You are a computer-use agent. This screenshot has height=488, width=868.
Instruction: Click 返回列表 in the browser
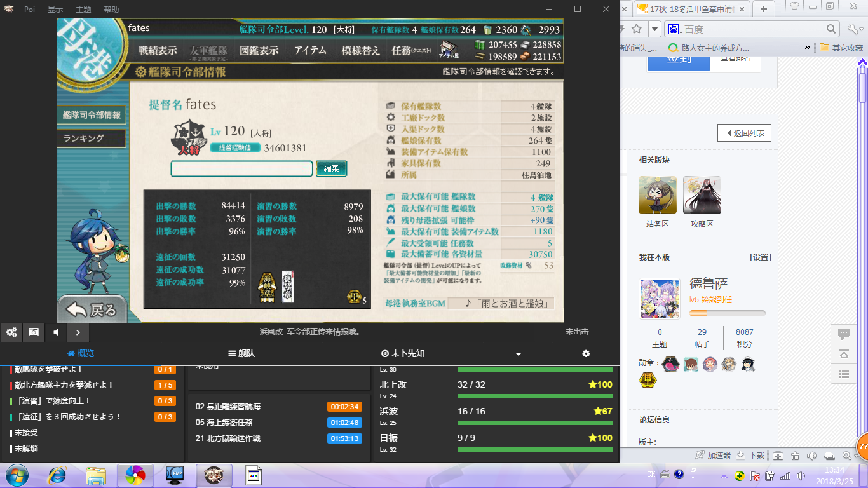click(744, 133)
